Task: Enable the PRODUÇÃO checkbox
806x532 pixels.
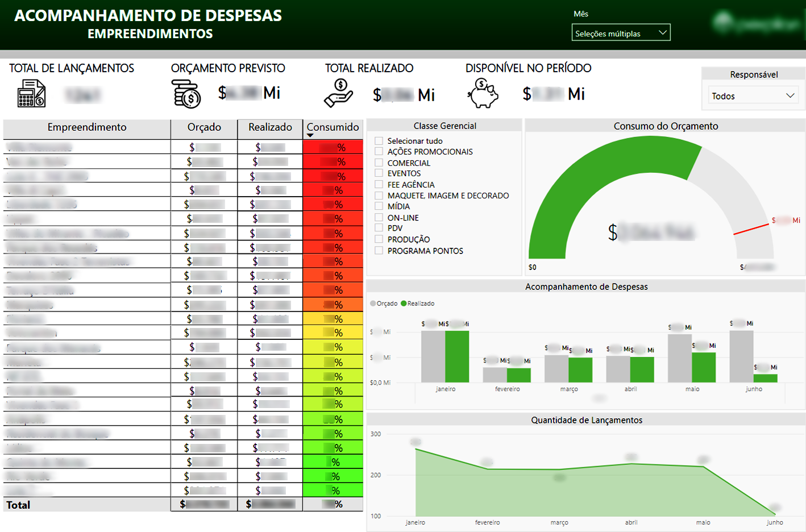Action: pyautogui.click(x=379, y=239)
